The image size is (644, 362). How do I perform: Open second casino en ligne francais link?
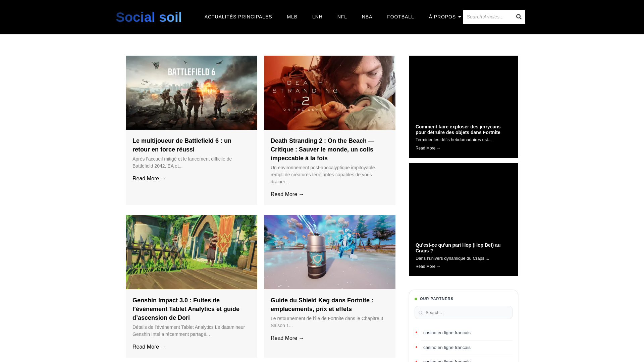(x=447, y=348)
